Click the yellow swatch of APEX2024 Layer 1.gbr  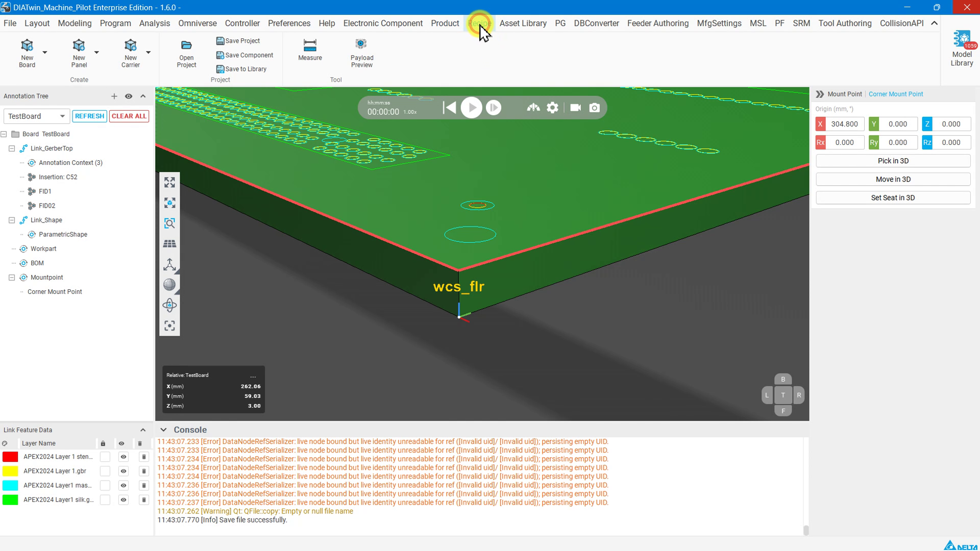pyautogui.click(x=10, y=471)
